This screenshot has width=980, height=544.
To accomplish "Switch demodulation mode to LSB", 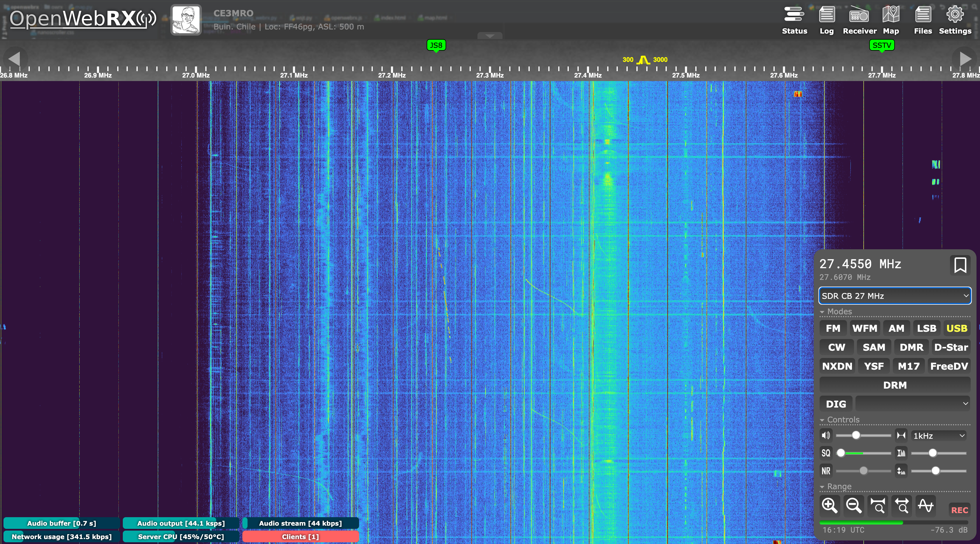I will (x=926, y=329).
